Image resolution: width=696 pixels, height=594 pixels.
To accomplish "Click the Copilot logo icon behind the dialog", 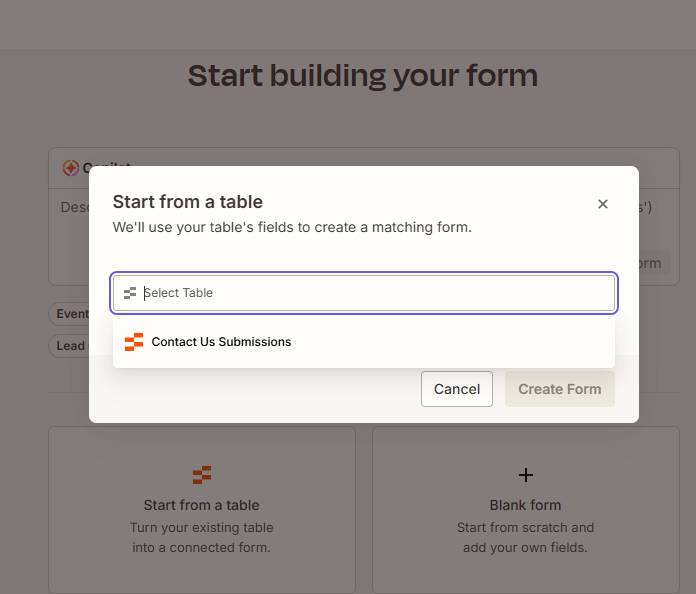I will (71, 168).
